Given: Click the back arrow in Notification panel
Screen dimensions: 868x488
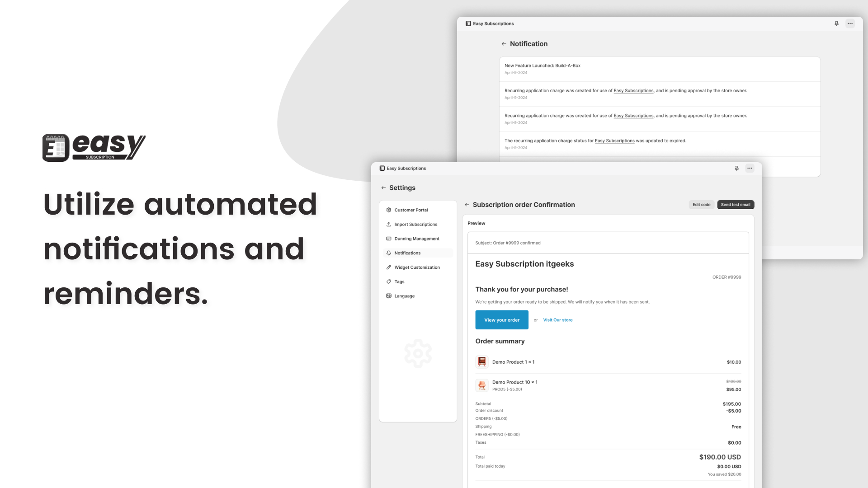Looking at the screenshot, I should click(503, 43).
